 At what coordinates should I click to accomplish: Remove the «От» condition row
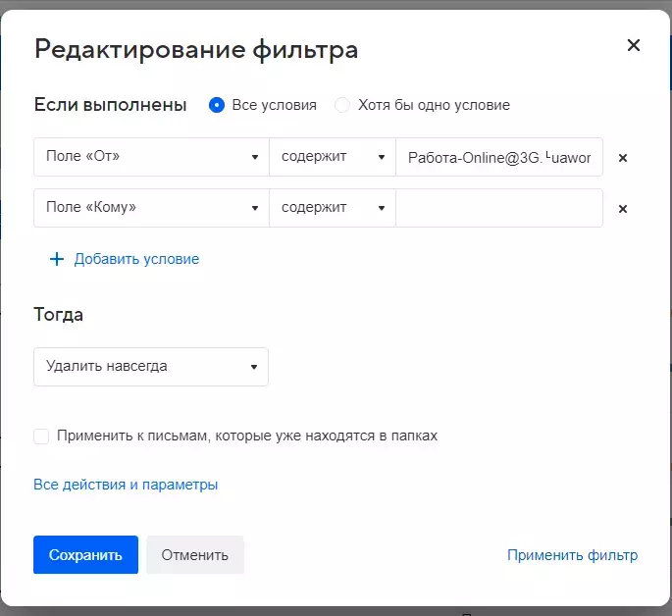(623, 158)
